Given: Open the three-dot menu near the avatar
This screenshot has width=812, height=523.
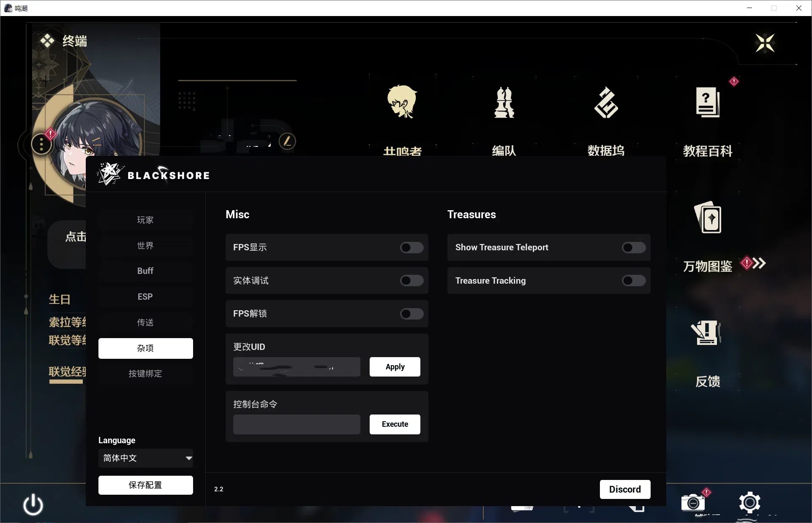Looking at the screenshot, I should 41,144.
